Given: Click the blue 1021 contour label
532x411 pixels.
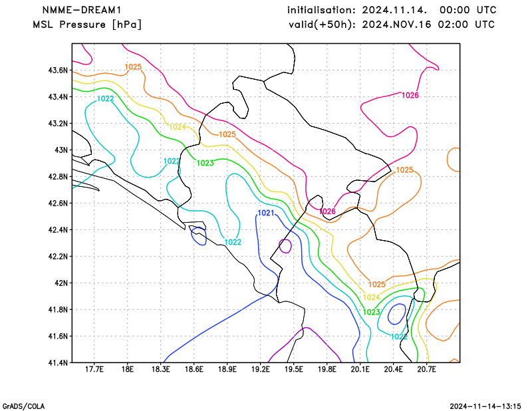Looking at the screenshot, I should (266, 213).
